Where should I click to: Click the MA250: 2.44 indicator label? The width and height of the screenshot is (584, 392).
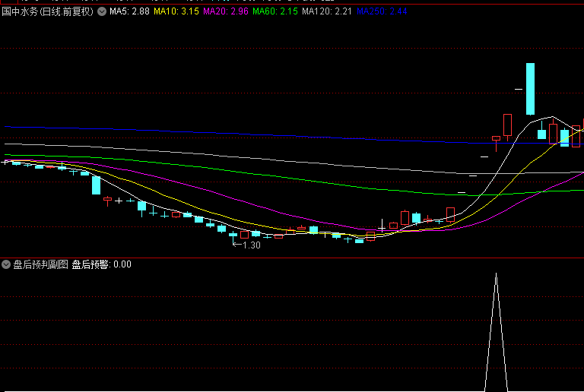point(382,11)
